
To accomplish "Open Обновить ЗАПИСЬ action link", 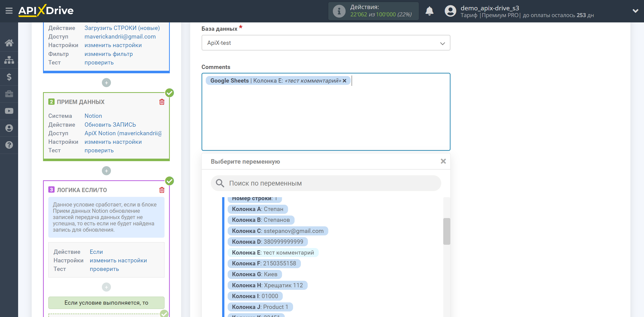I will 110,125.
